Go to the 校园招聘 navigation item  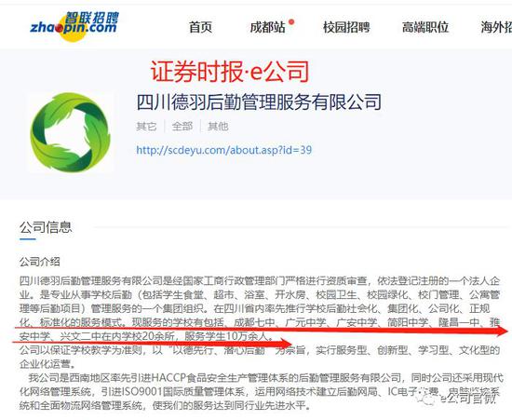tap(346, 27)
